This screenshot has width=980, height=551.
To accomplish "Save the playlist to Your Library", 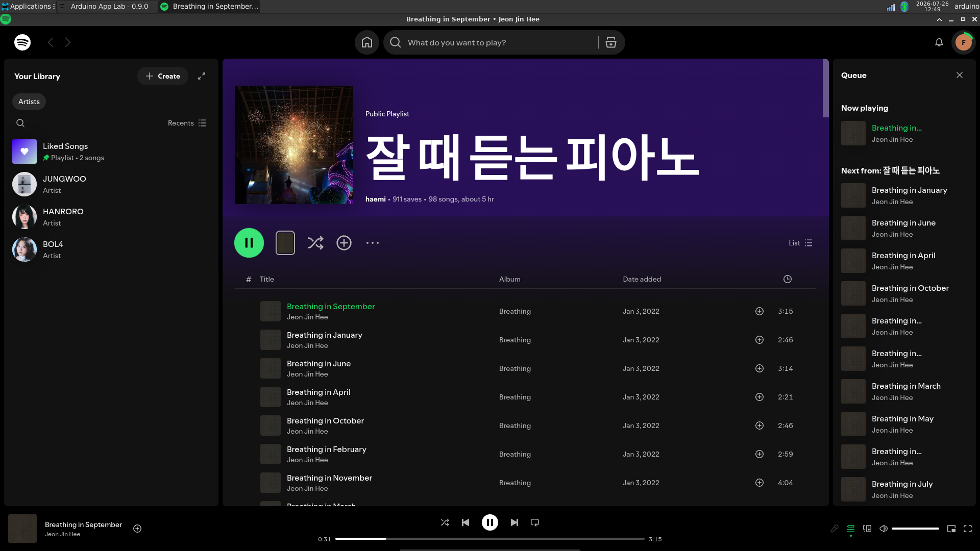I will [x=344, y=243].
